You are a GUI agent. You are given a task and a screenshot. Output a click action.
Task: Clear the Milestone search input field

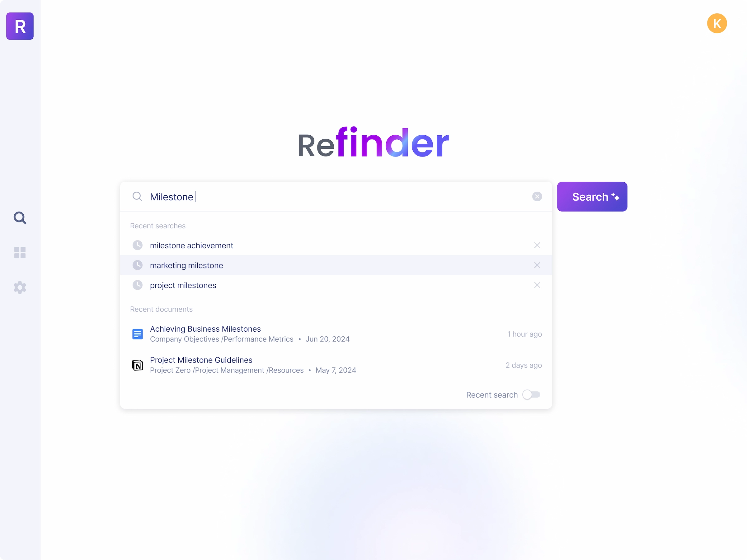(x=537, y=196)
